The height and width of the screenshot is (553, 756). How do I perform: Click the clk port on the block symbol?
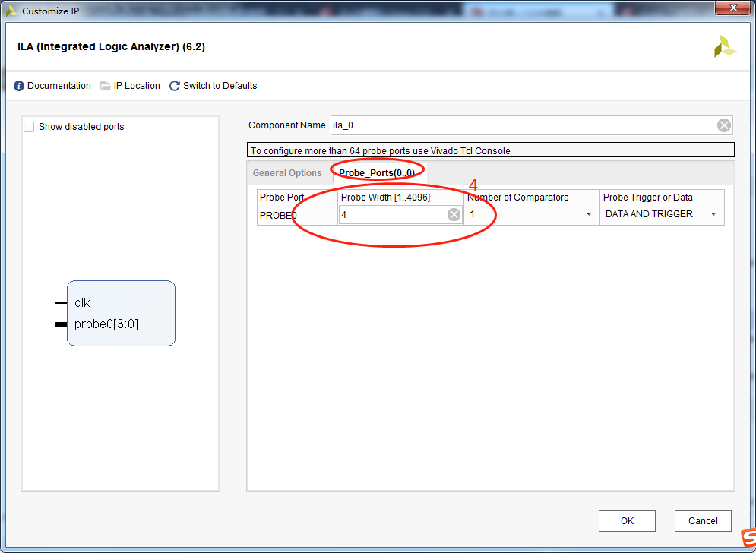[x=83, y=303]
